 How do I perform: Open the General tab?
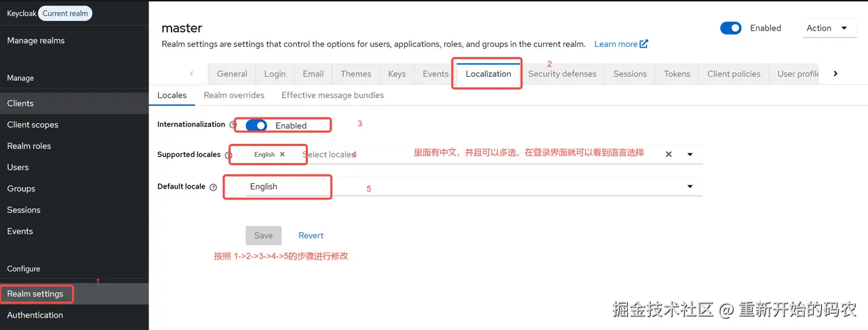coord(232,74)
